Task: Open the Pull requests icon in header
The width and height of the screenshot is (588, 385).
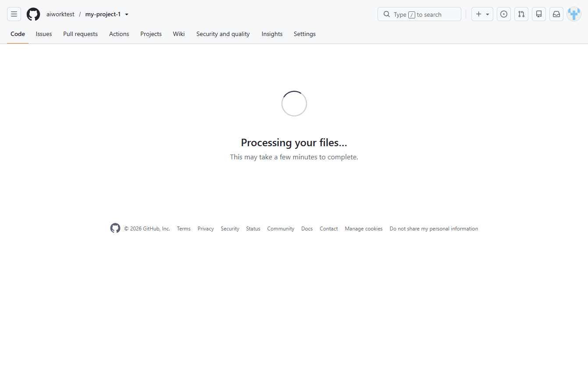Action: coord(521,14)
